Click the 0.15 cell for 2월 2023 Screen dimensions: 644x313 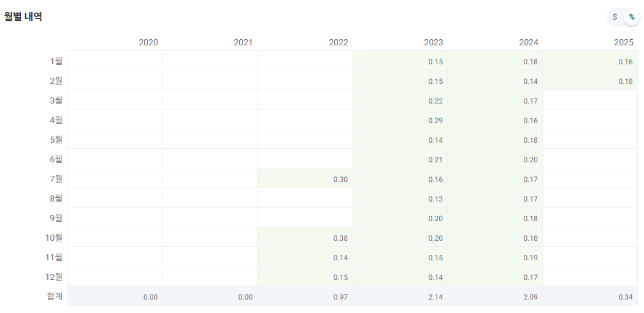(400, 81)
